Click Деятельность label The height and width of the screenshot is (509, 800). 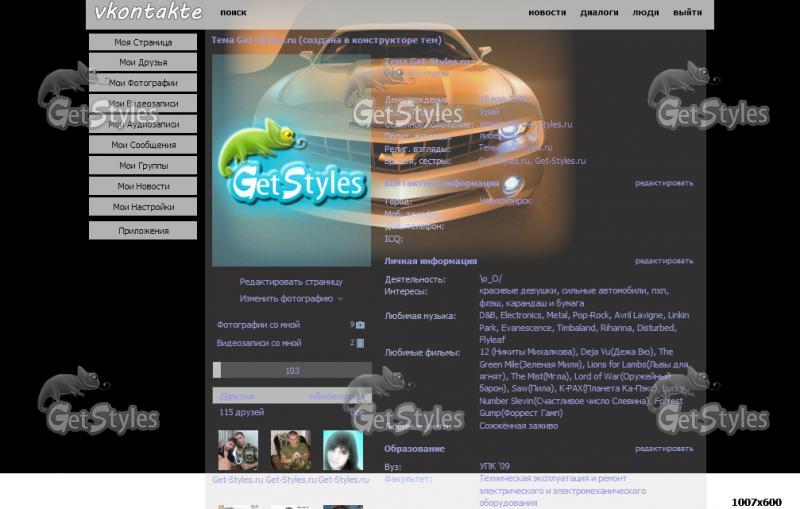pyautogui.click(x=415, y=279)
